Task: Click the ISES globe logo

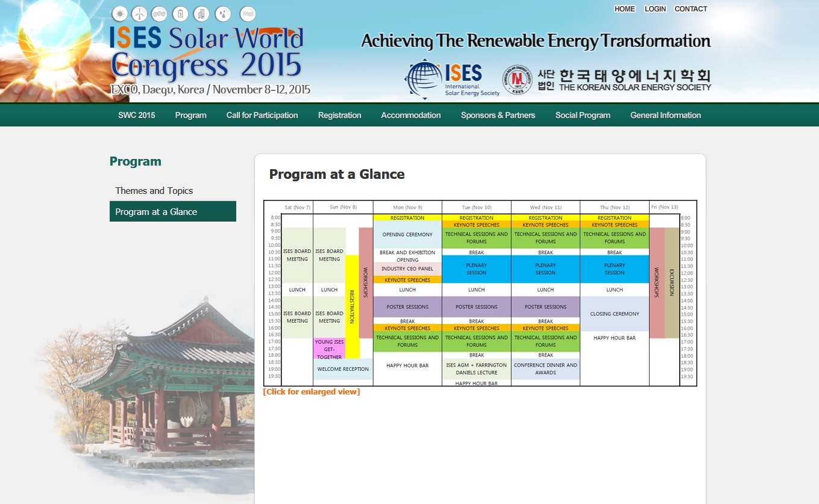Action: coord(453,79)
